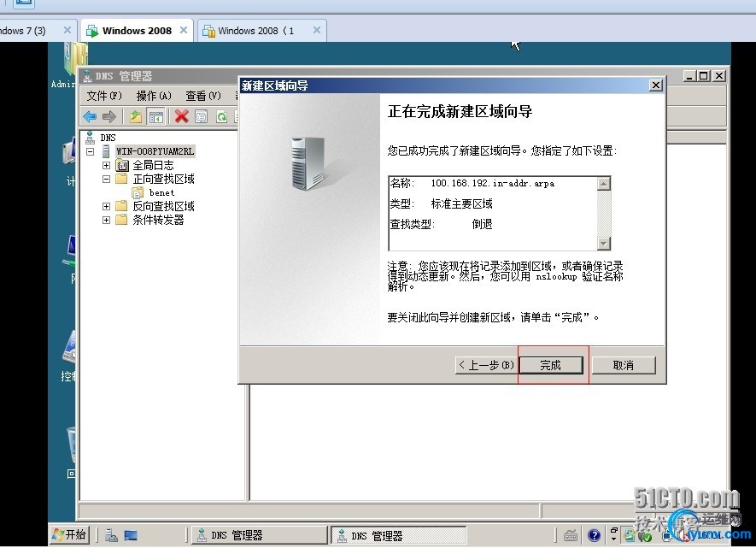Click the red Delete X toolbar icon
This screenshot has width=756, height=548.
pos(182,116)
